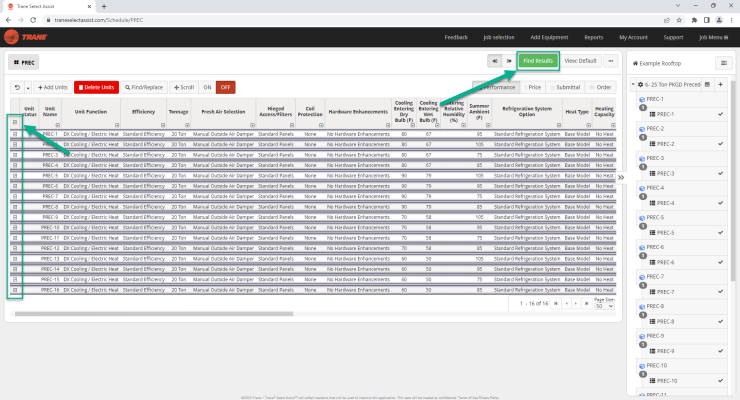Open the Efficiency column filter dropdown
This screenshot has width=740, height=400.
[x=163, y=125]
